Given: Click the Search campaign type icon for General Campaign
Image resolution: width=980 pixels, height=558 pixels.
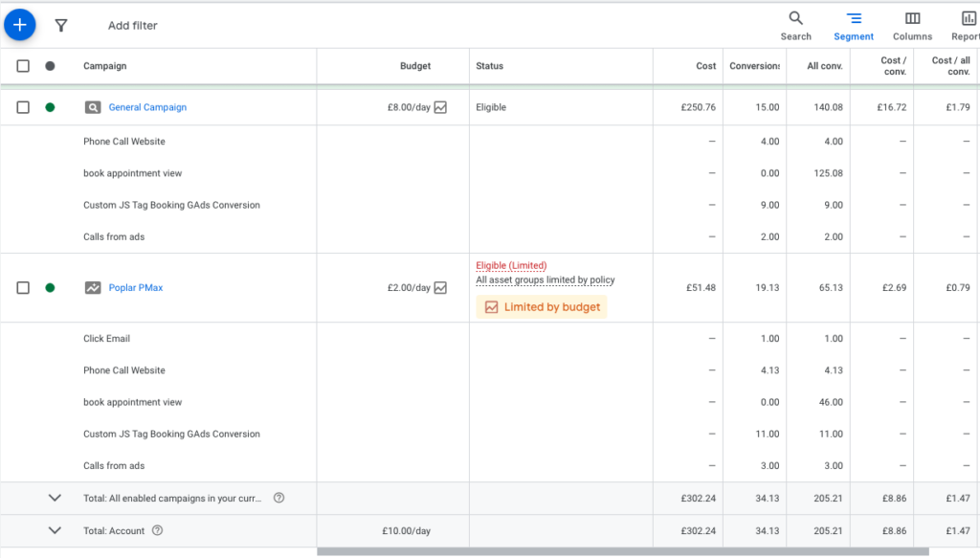Looking at the screenshot, I should [93, 107].
